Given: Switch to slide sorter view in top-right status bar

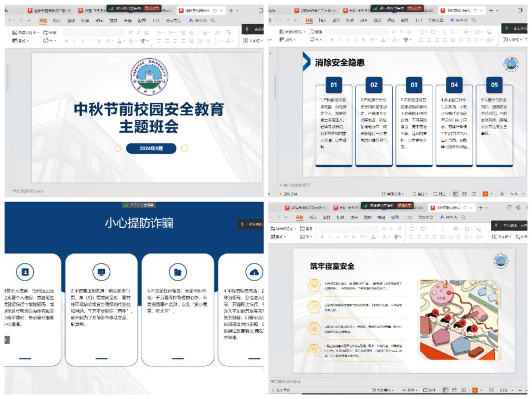Looking at the screenshot, I should point(465,194).
